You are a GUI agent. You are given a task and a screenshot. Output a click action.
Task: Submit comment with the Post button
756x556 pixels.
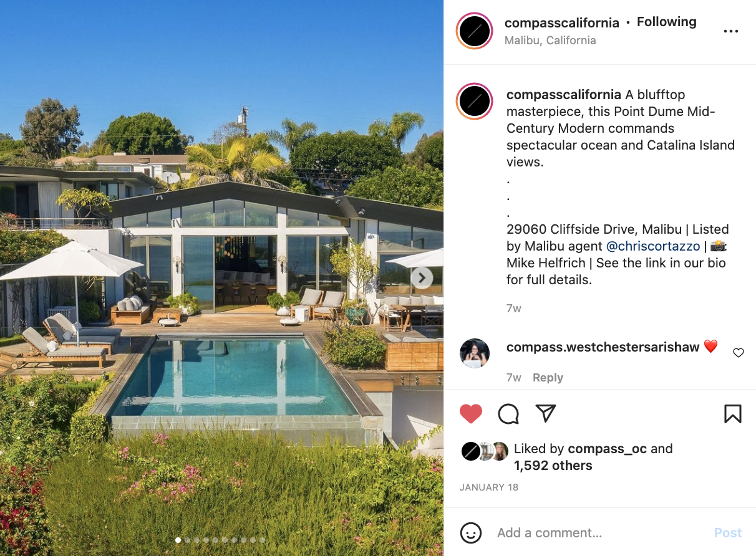pyautogui.click(x=728, y=533)
